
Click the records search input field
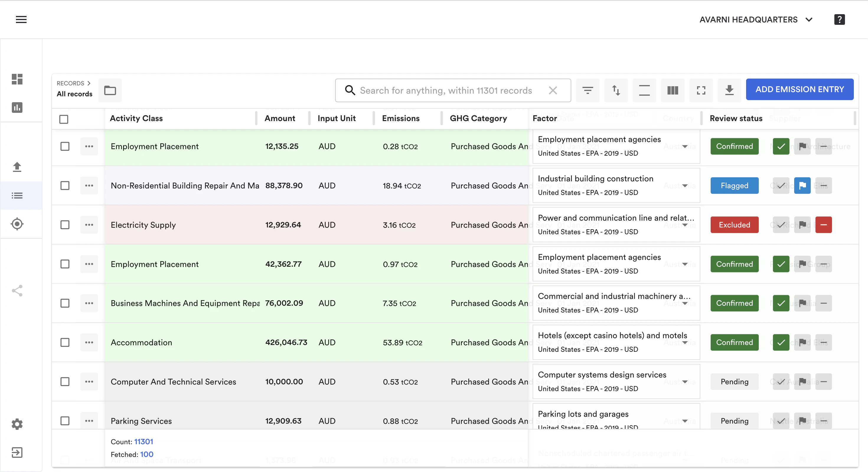pyautogui.click(x=446, y=90)
